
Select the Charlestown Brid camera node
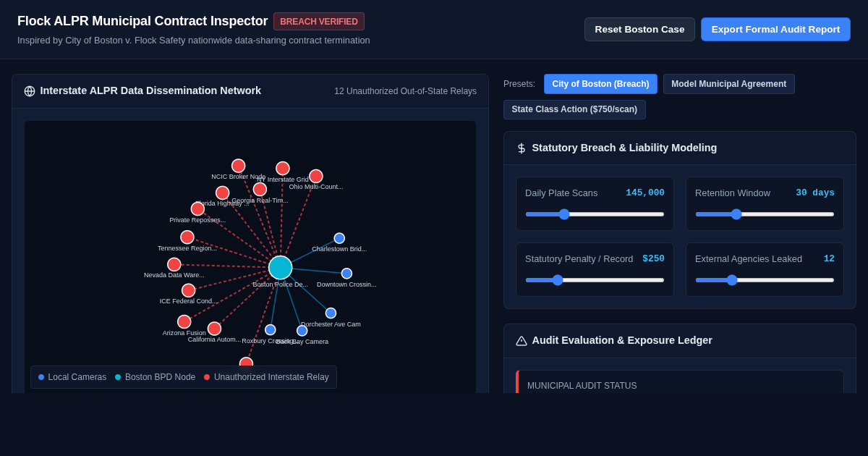coord(339,238)
